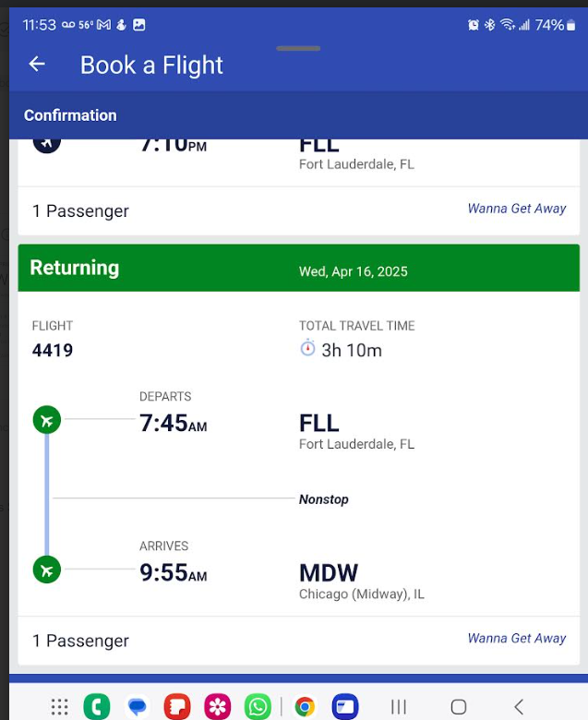Viewport: 588px width, 720px height.
Task: Tap the green FLL departure plane marker
Action: click(47, 420)
